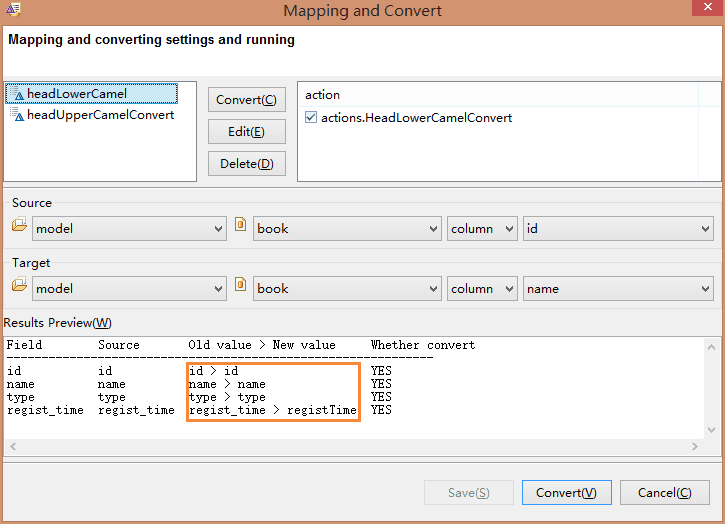
Task: Expand the Target book dropdown
Action: [x=347, y=289]
